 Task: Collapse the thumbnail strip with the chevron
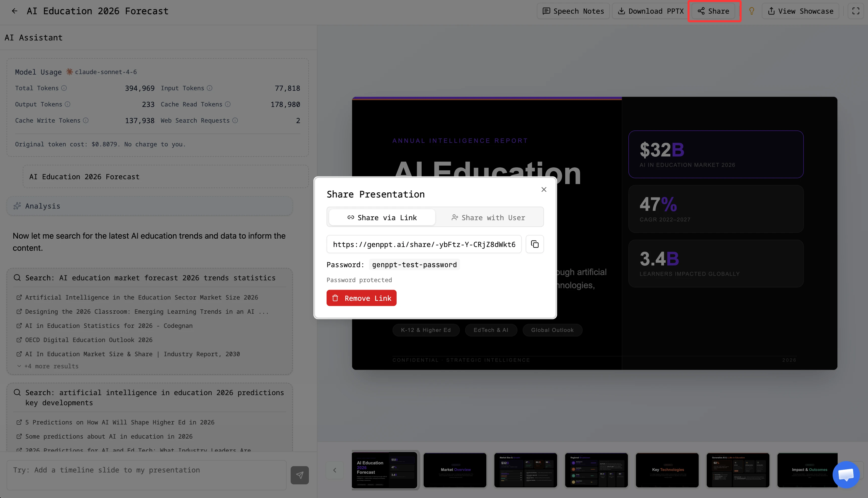(334, 470)
